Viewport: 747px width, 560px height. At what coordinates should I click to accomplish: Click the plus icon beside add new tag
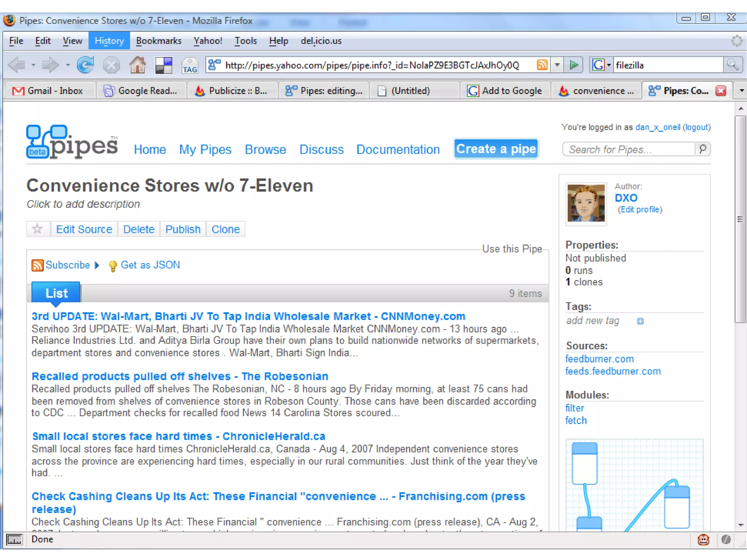[x=640, y=321]
